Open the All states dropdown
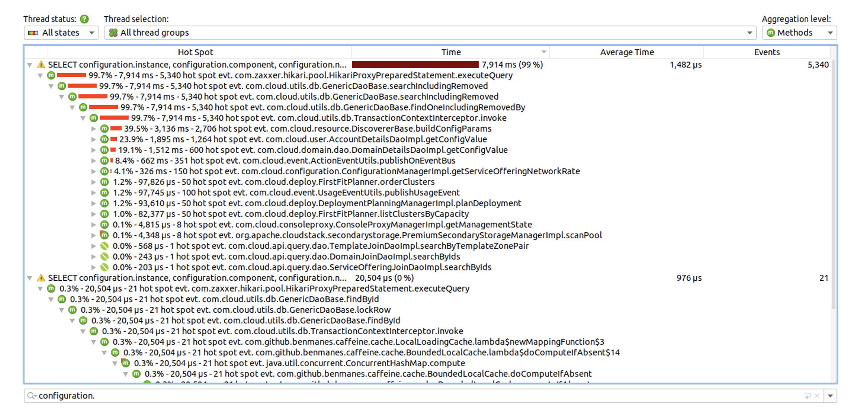 pos(91,32)
